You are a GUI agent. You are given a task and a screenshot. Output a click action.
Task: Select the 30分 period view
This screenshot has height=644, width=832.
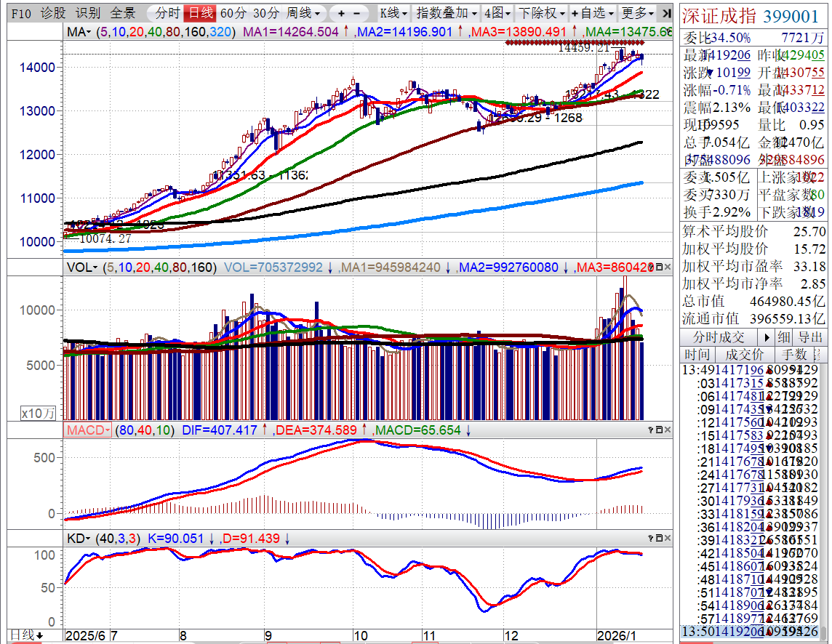click(265, 13)
